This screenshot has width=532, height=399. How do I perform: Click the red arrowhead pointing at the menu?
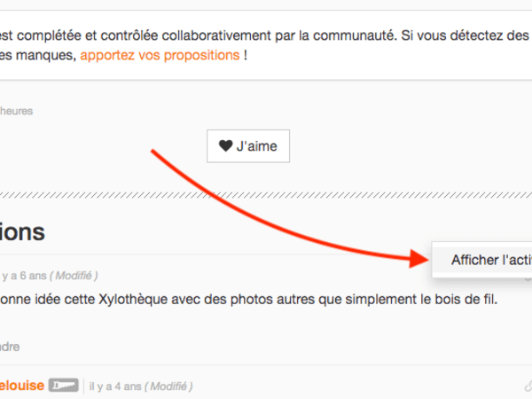tap(424, 259)
